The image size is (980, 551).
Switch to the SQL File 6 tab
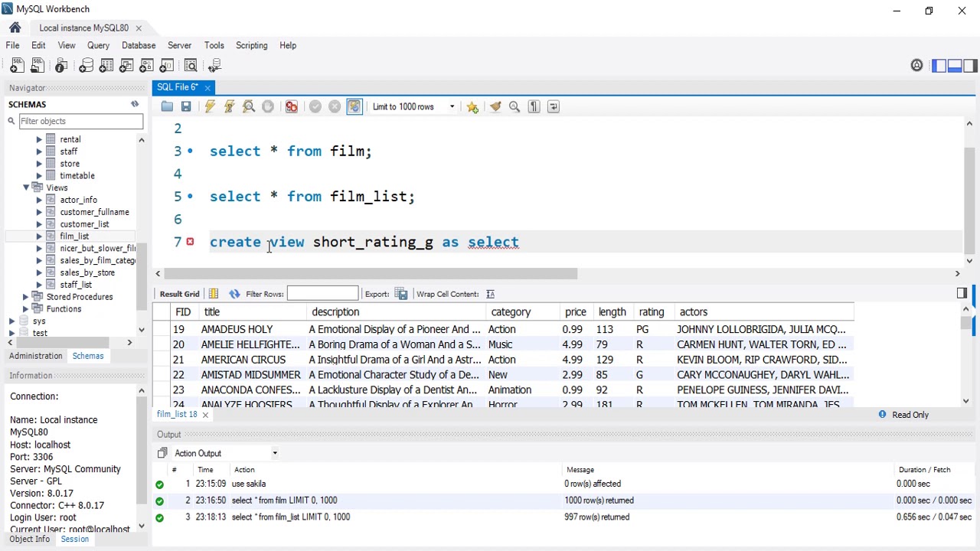(x=178, y=87)
